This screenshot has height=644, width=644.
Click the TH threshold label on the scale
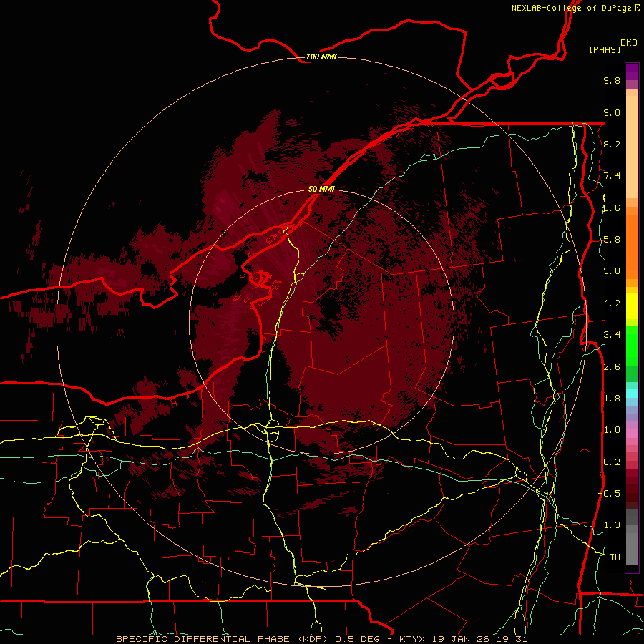pos(615,557)
